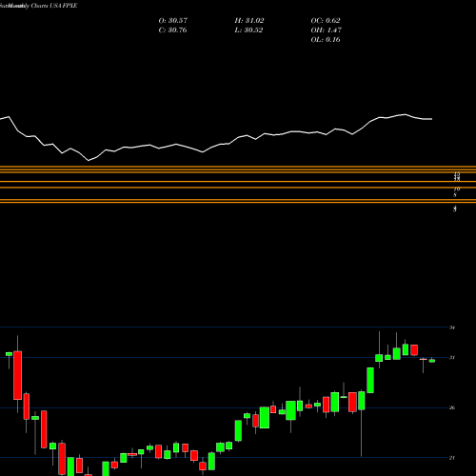This screenshot has height=476, width=476.
Task: Click the OL: 0.16 value
Action: [326, 40]
